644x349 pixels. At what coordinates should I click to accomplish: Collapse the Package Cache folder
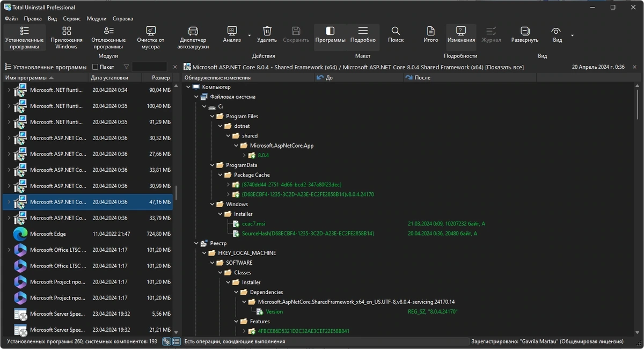(221, 175)
